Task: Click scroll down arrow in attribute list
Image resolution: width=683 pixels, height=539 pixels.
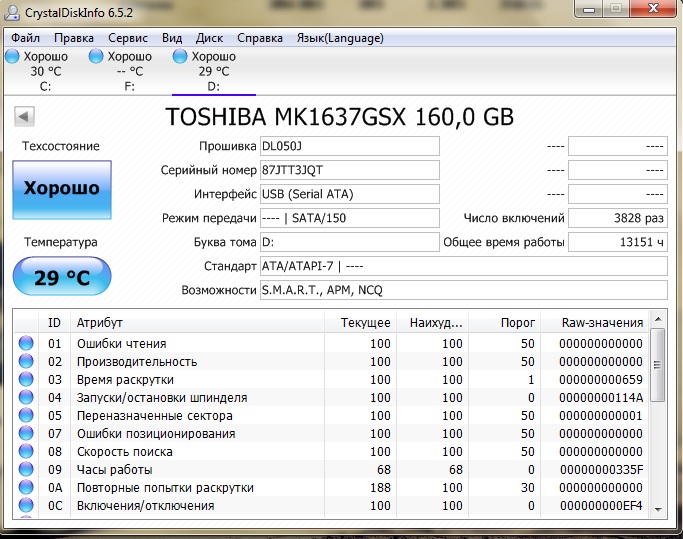Action: pos(657,509)
